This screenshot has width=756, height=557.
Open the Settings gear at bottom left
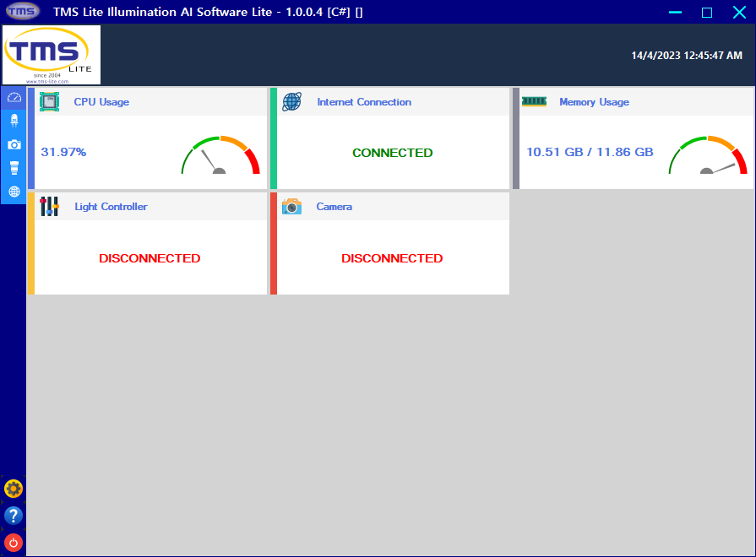pyautogui.click(x=14, y=488)
